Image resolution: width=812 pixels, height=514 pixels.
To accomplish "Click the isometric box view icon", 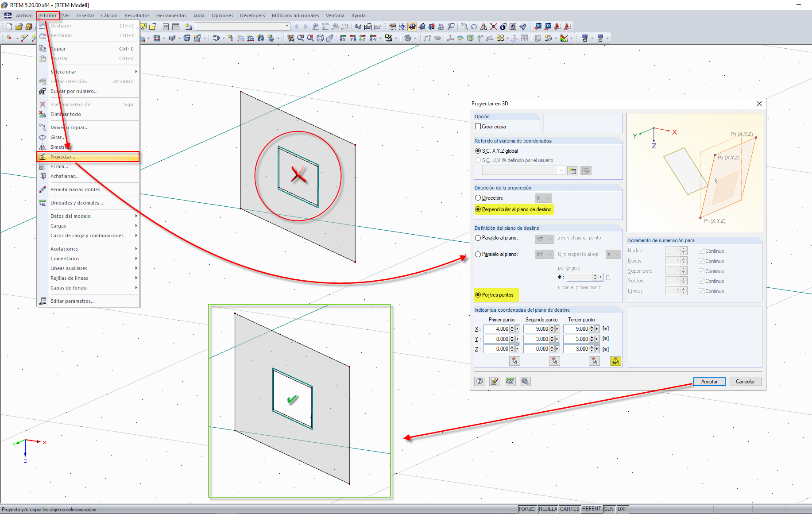I will 320,38.
